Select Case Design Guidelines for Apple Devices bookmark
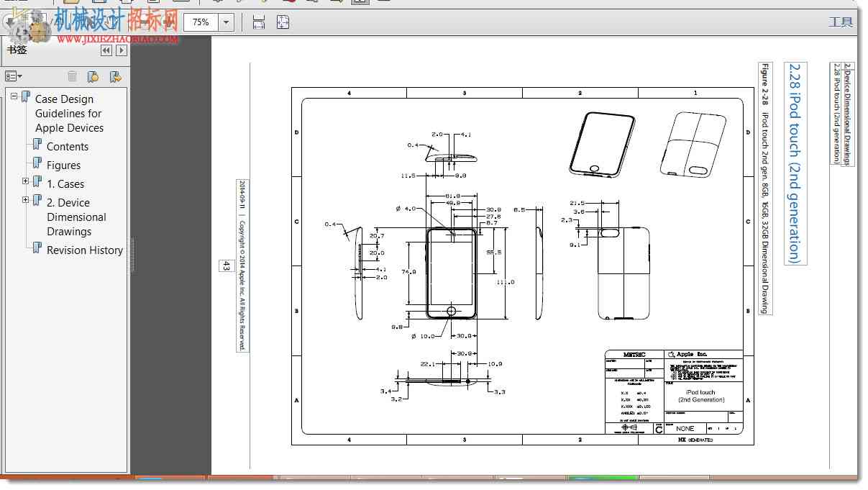Viewport: 868px width, 490px height. coord(69,114)
